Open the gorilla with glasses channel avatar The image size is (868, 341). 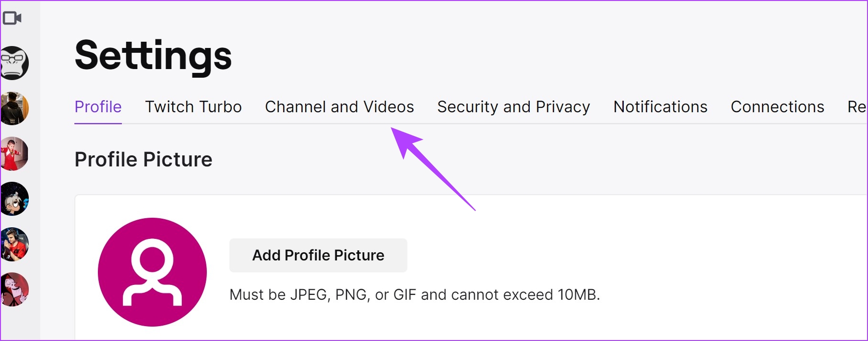pyautogui.click(x=14, y=63)
